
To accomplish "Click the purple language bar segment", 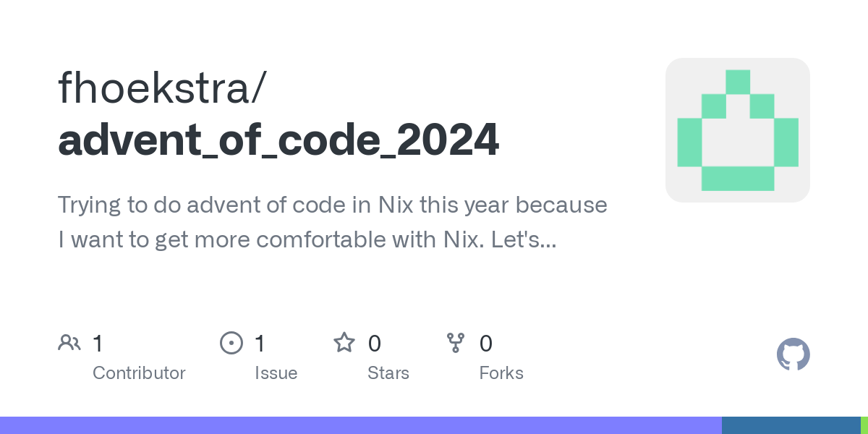I will 360,425.
